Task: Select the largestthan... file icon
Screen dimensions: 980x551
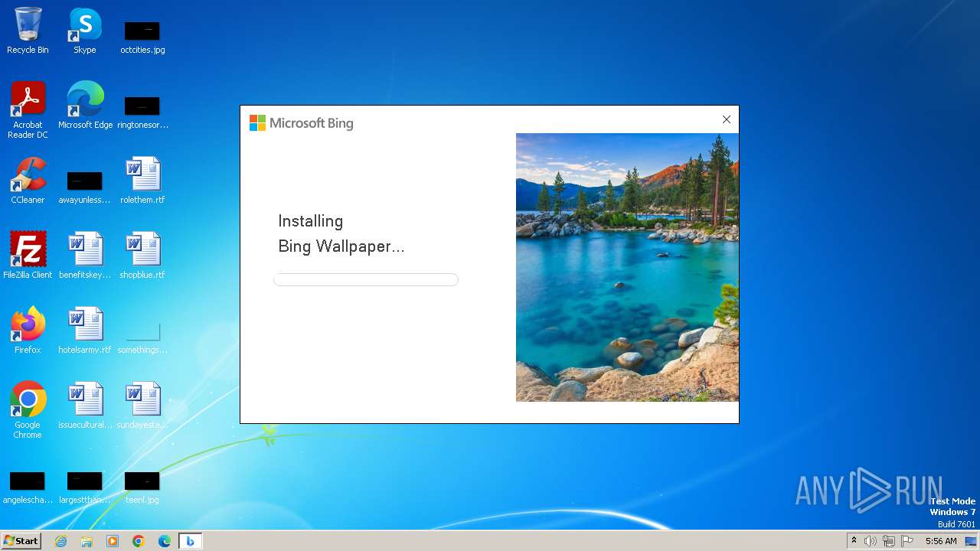Action: [x=85, y=487]
